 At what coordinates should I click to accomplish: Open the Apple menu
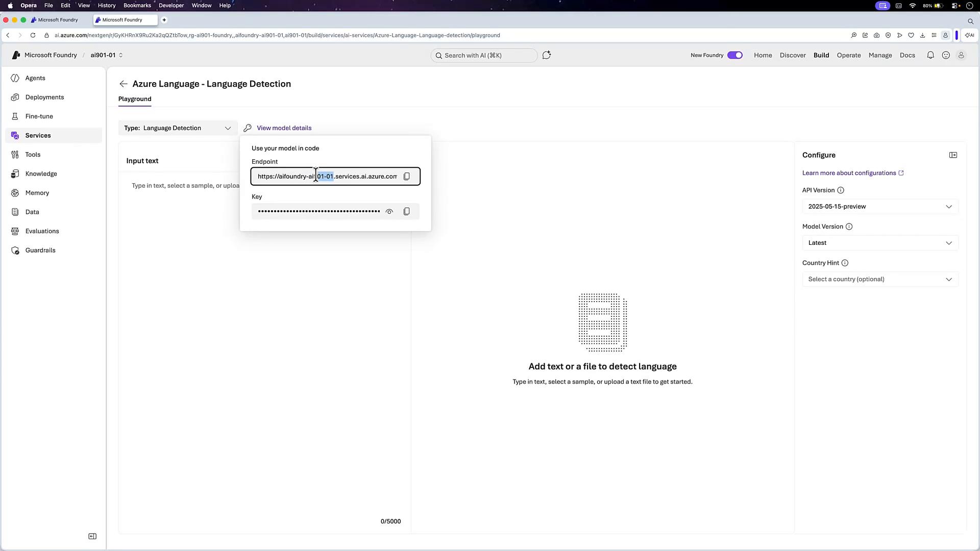point(10,6)
